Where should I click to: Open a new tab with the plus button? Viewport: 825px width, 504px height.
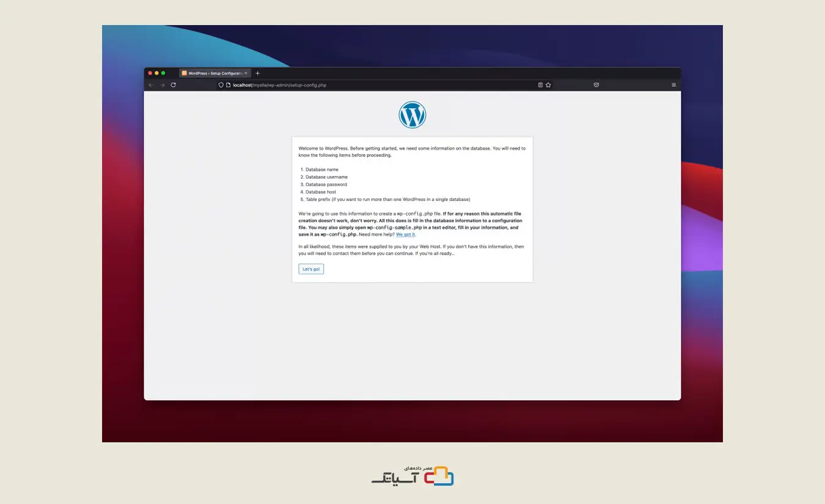(257, 73)
